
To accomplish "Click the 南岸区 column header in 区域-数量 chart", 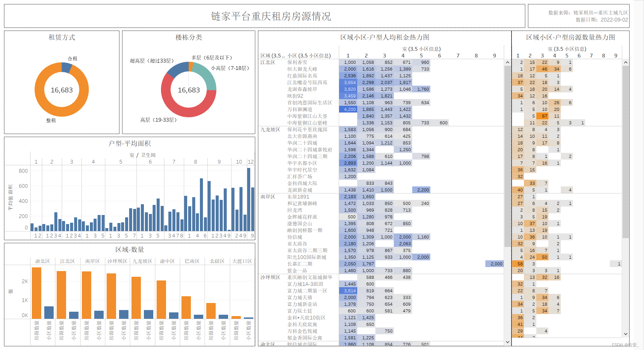I will pyautogui.click(x=93, y=261).
